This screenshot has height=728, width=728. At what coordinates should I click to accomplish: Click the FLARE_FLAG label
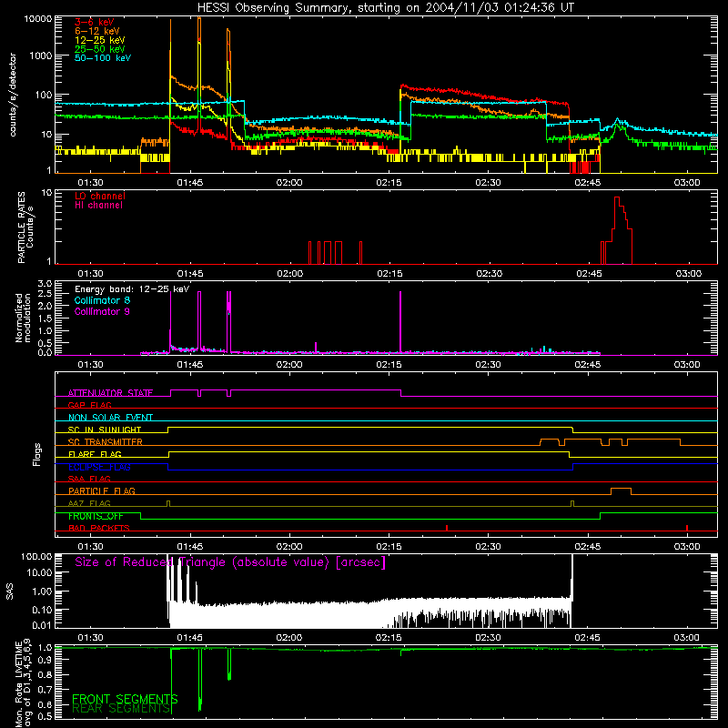95,454
